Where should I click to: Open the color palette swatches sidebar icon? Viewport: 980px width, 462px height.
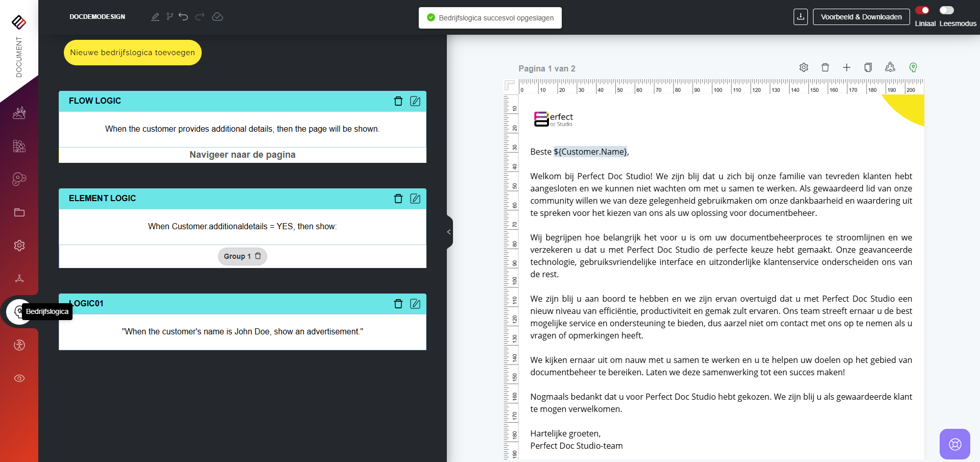19,179
